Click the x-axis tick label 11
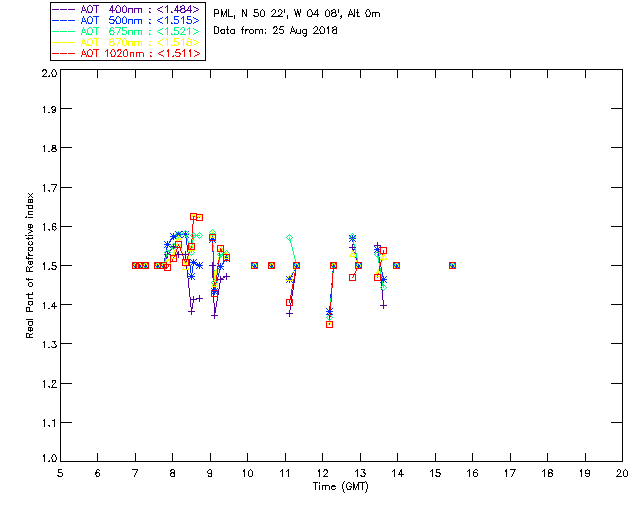640x512 pixels. tap(285, 473)
